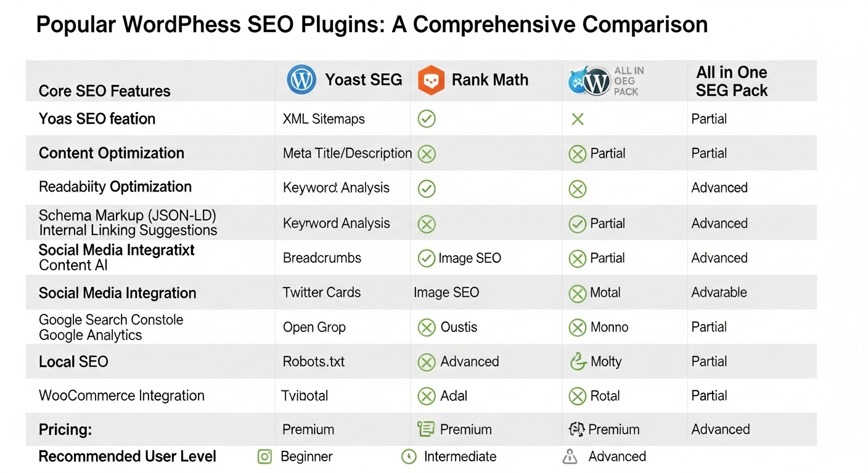868x473 pixels.
Task: Click the page title heading
Action: [372, 25]
